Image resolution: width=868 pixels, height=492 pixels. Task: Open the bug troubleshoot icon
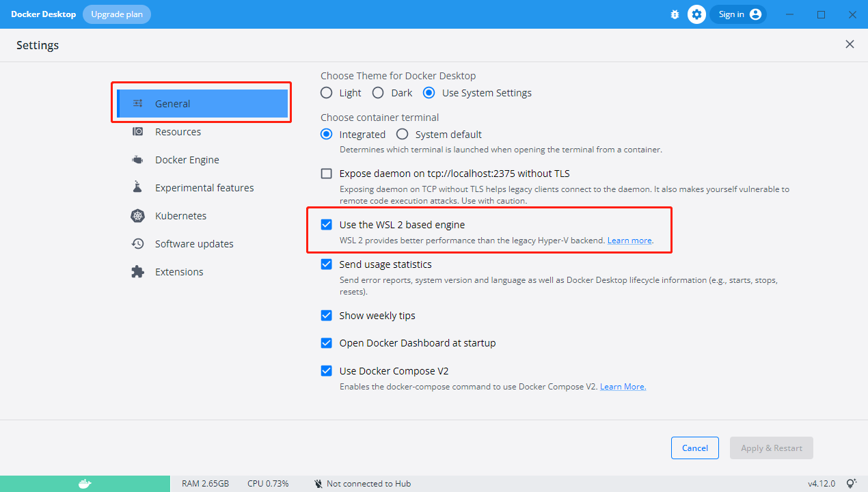pos(675,14)
